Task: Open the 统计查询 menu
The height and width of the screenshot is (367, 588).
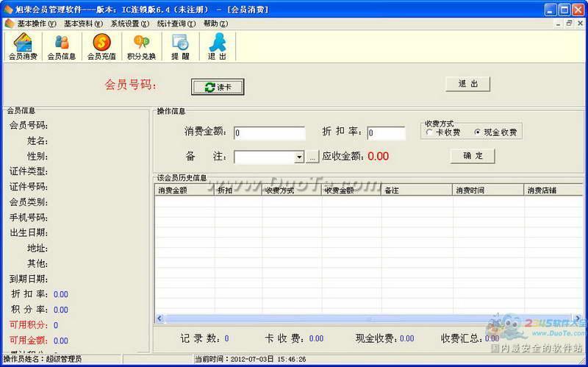Action: pyautogui.click(x=176, y=24)
